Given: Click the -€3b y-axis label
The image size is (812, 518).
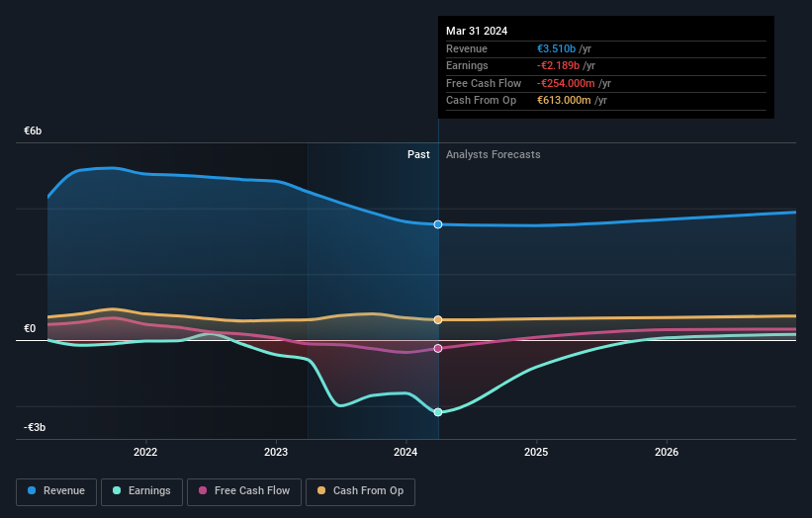Looking at the screenshot, I should (x=35, y=427).
